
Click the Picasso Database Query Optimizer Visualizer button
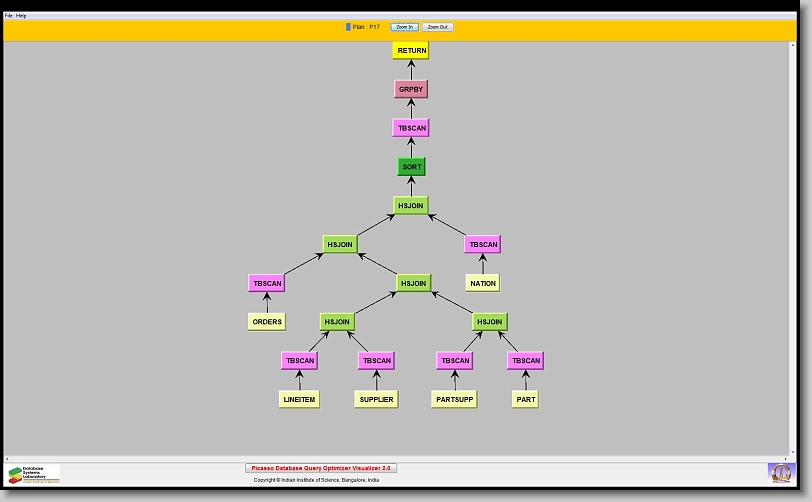pos(321,467)
